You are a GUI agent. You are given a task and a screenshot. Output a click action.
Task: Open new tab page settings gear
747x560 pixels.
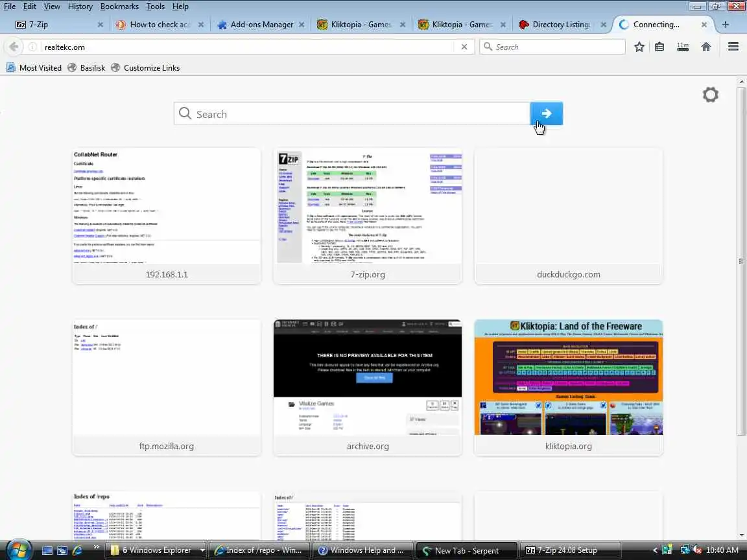[x=710, y=94]
